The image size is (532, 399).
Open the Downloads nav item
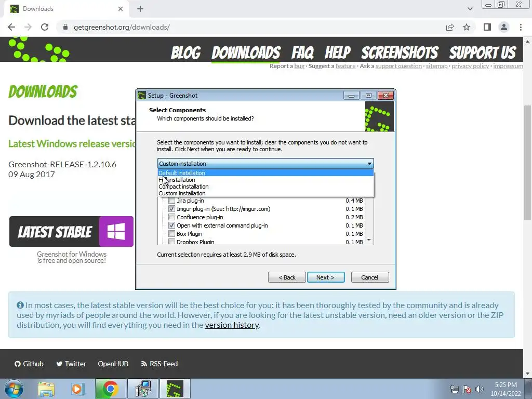click(x=246, y=53)
